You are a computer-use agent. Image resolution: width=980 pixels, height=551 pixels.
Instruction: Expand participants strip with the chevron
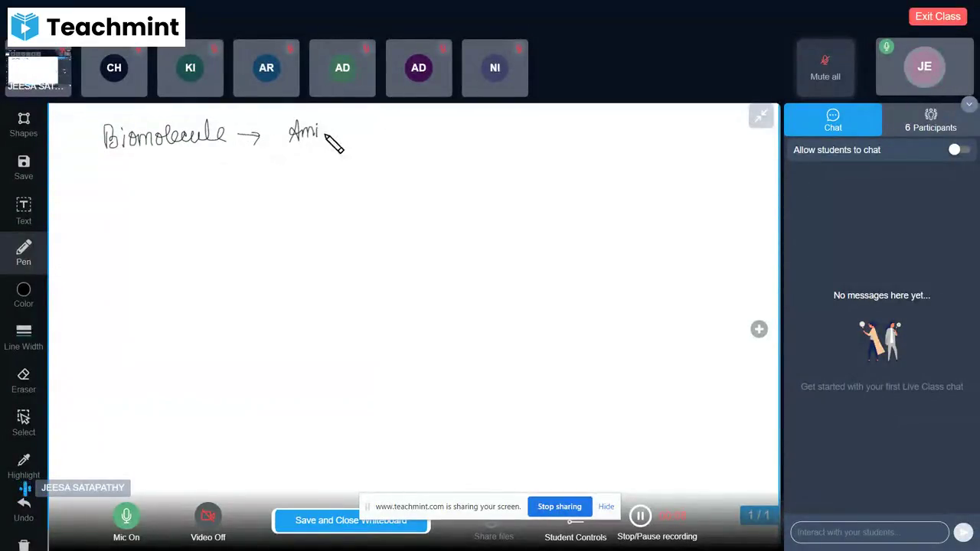(969, 104)
